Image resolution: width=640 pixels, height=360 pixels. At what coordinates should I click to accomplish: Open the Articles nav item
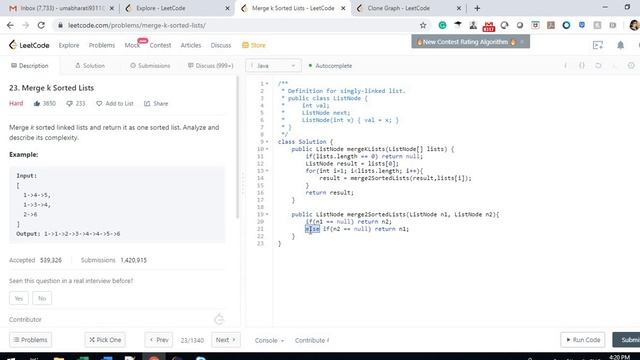tap(191, 45)
